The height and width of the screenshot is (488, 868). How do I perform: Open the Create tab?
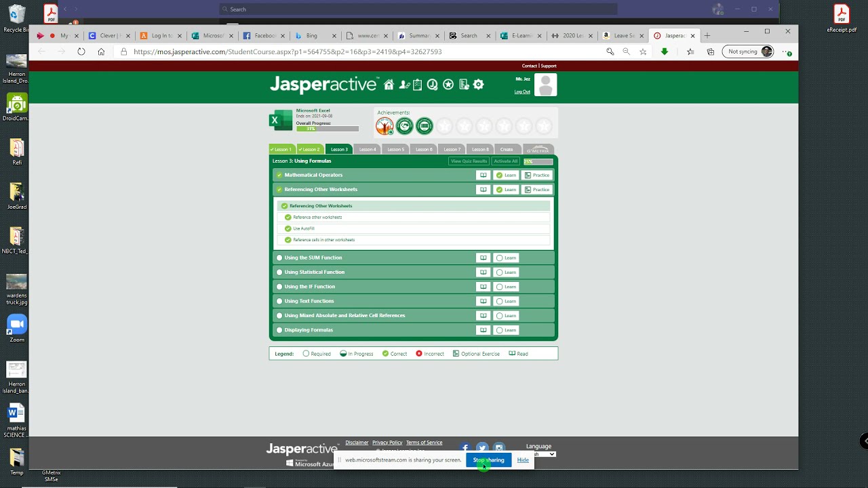507,149
